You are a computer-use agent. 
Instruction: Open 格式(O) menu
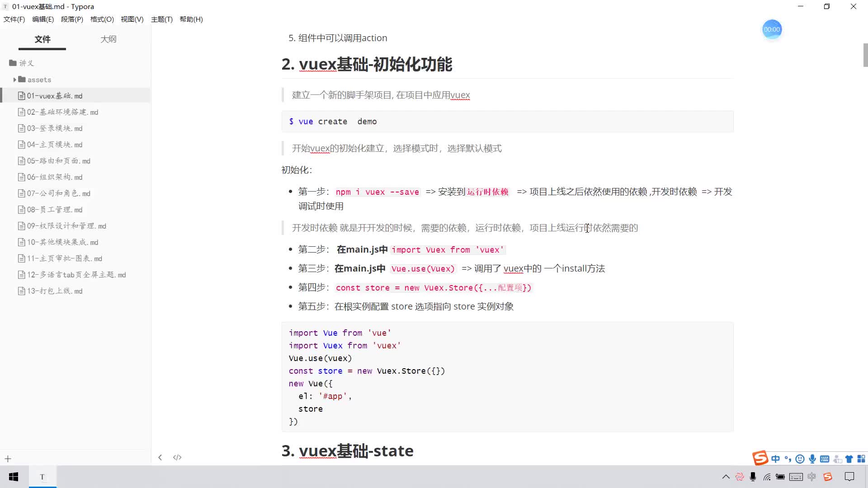(x=102, y=19)
